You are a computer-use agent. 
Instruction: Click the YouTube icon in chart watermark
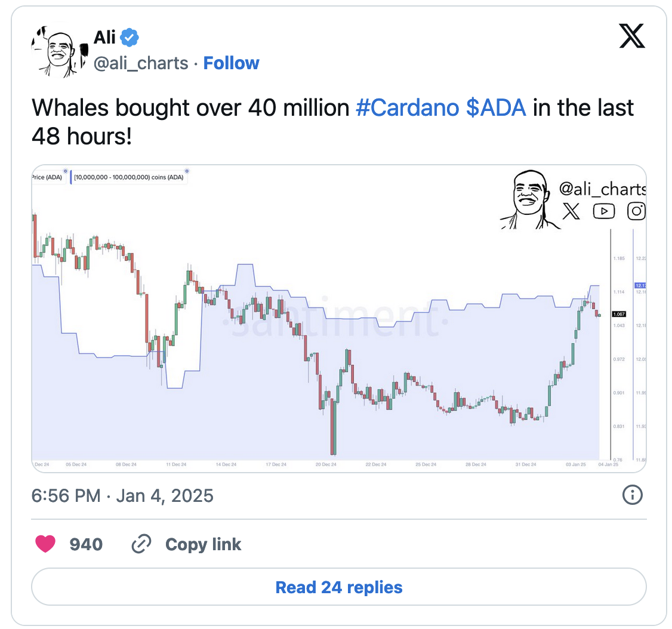pos(603,211)
